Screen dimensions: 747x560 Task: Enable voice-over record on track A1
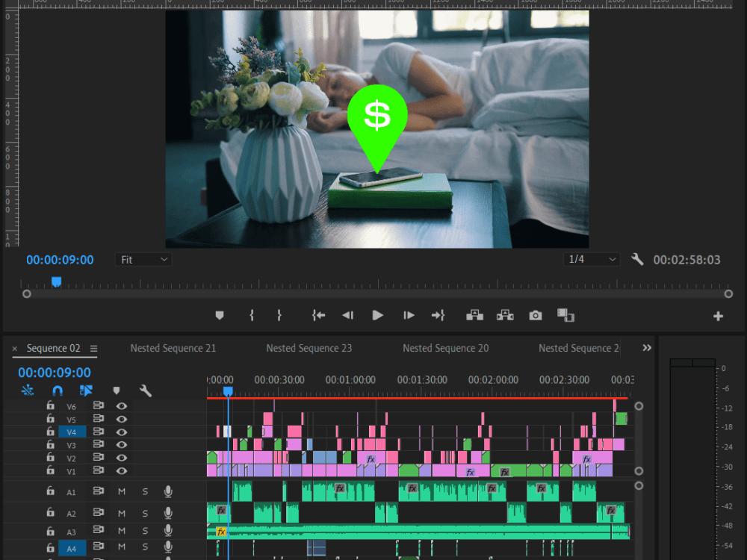[167, 491]
